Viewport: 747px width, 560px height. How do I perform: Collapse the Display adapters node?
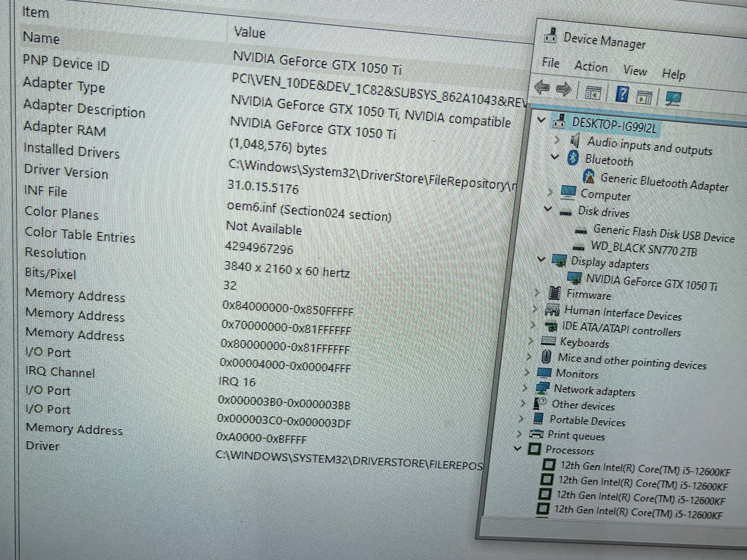(541, 259)
